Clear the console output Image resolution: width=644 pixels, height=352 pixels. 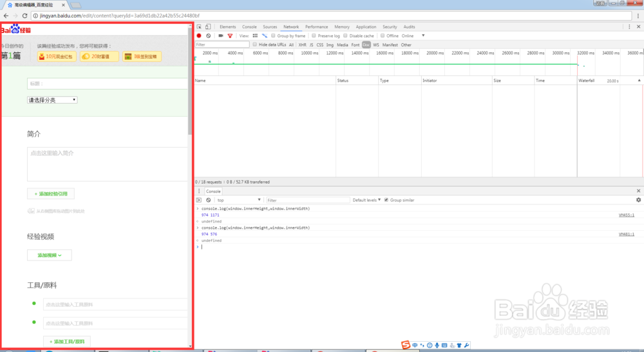[x=209, y=200]
